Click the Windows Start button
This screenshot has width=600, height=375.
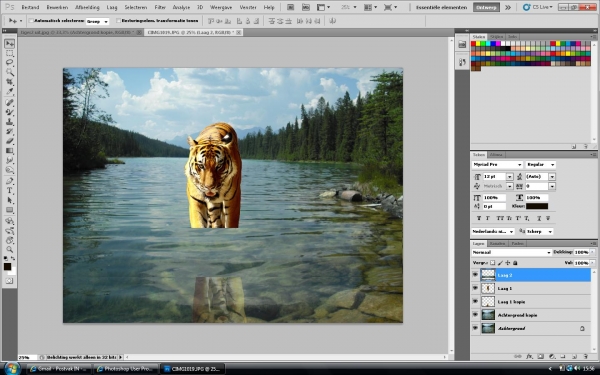click(x=12, y=368)
